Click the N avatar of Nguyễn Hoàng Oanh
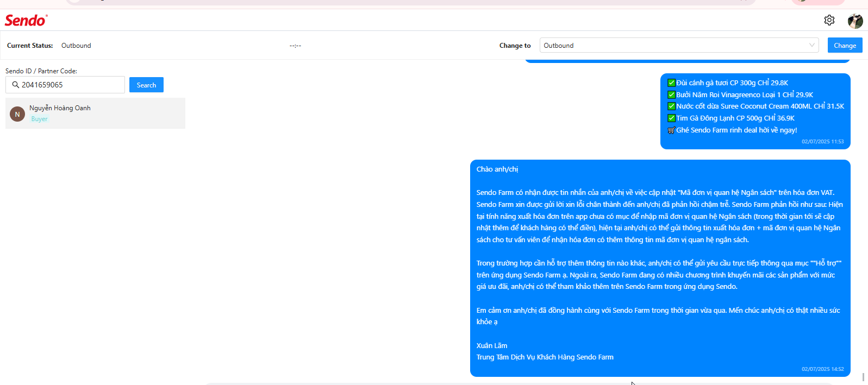The image size is (868, 385). pyautogui.click(x=17, y=114)
